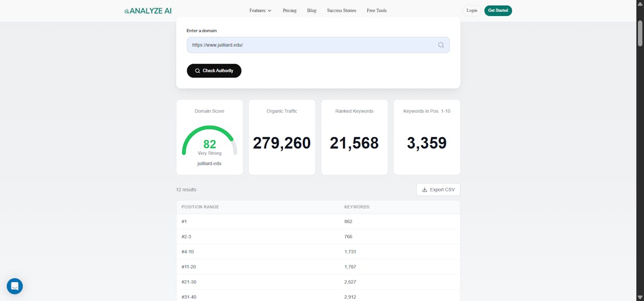Go to the Blog page
644x301 pixels.
[x=312, y=10]
